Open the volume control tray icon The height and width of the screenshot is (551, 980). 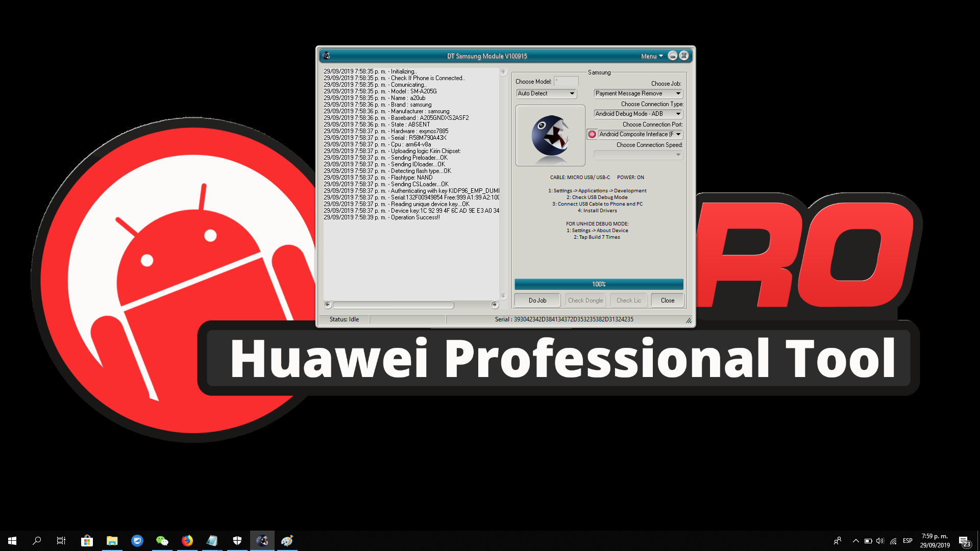point(880,541)
